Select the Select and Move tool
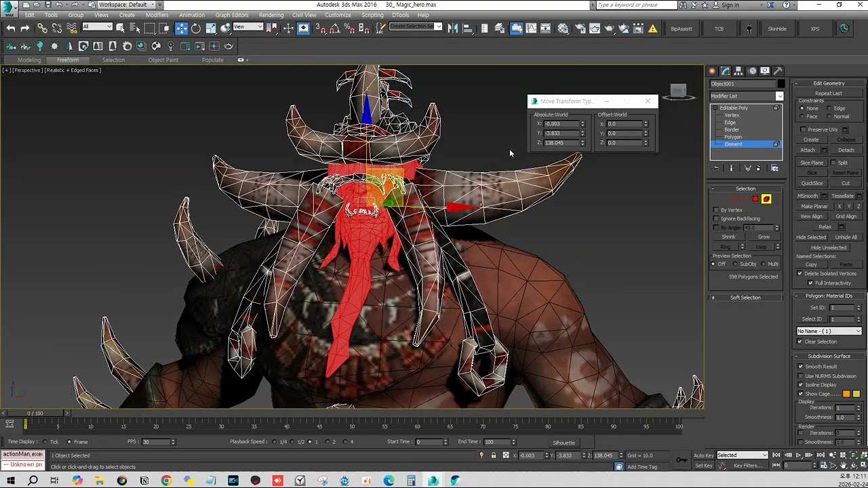 point(181,28)
